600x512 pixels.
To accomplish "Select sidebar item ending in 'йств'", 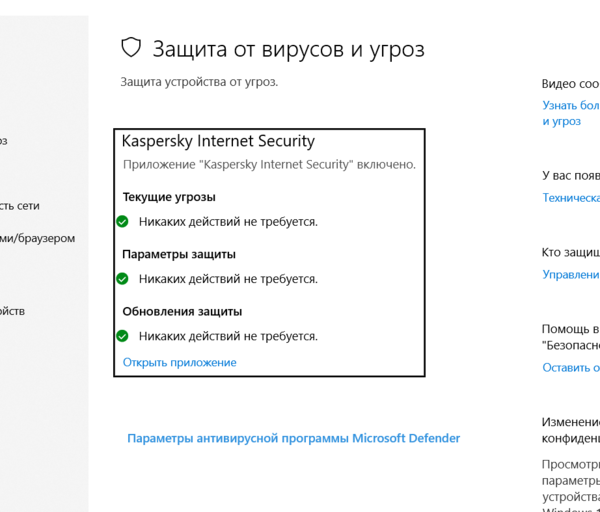I will tap(13, 311).
